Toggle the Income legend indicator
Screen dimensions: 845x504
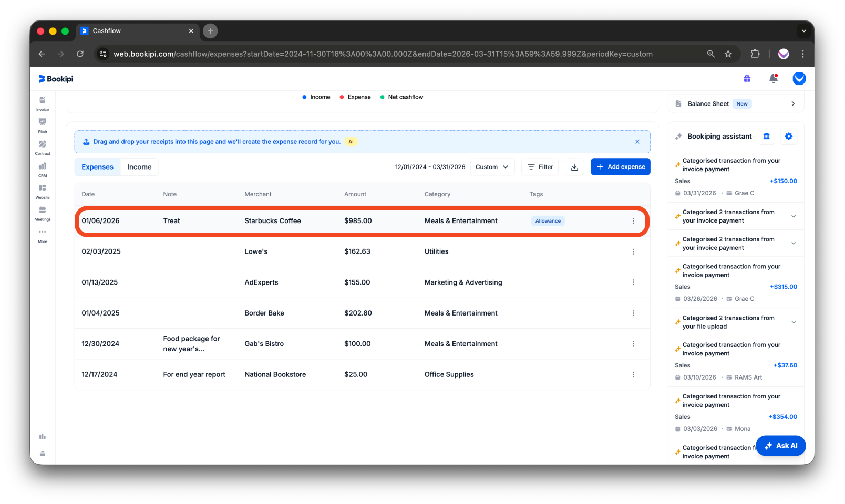click(305, 97)
